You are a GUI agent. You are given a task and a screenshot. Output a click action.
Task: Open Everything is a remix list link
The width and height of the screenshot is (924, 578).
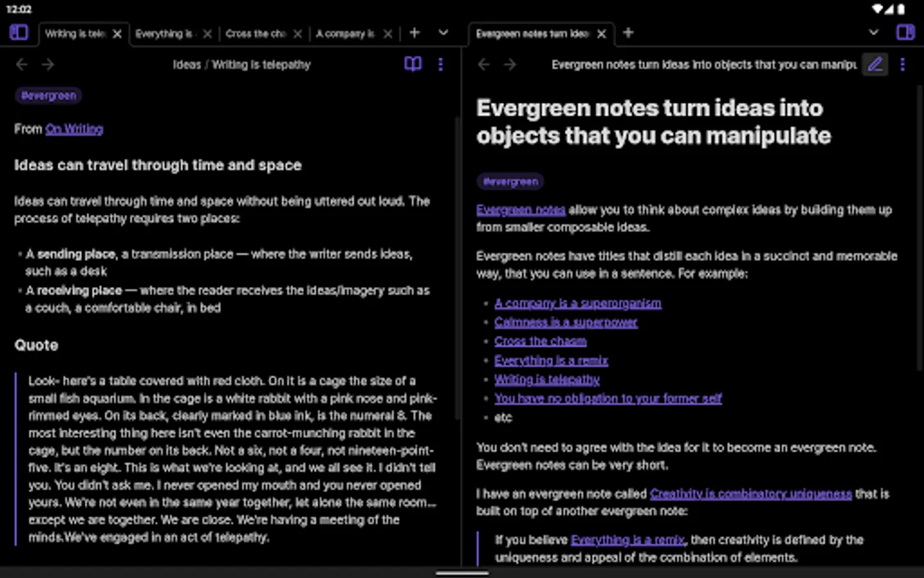(x=551, y=360)
